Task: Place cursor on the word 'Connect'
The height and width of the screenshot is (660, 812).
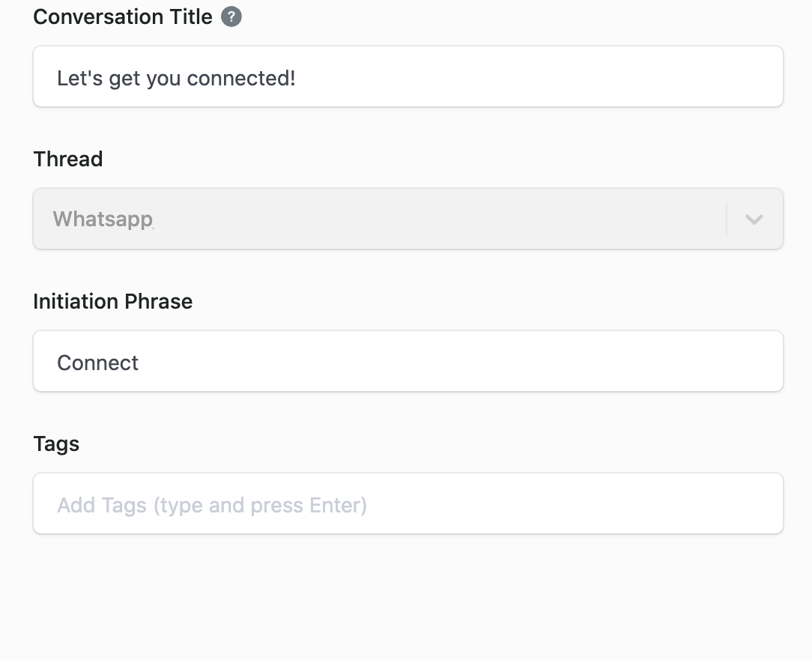Action: pyautogui.click(x=97, y=363)
